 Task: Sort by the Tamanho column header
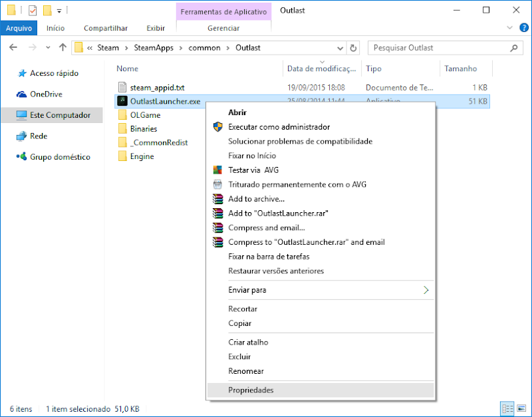tap(460, 69)
